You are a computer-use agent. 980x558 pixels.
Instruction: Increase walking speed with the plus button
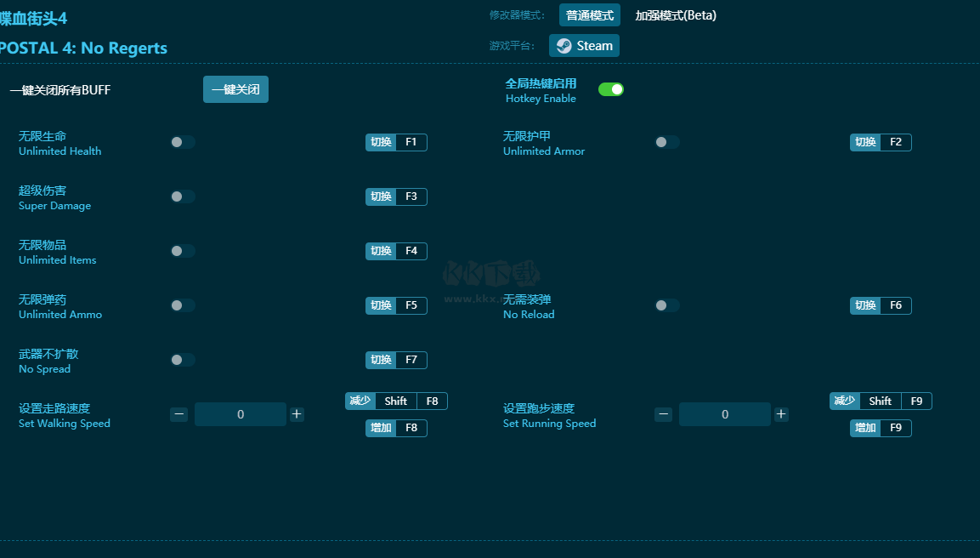click(x=297, y=414)
